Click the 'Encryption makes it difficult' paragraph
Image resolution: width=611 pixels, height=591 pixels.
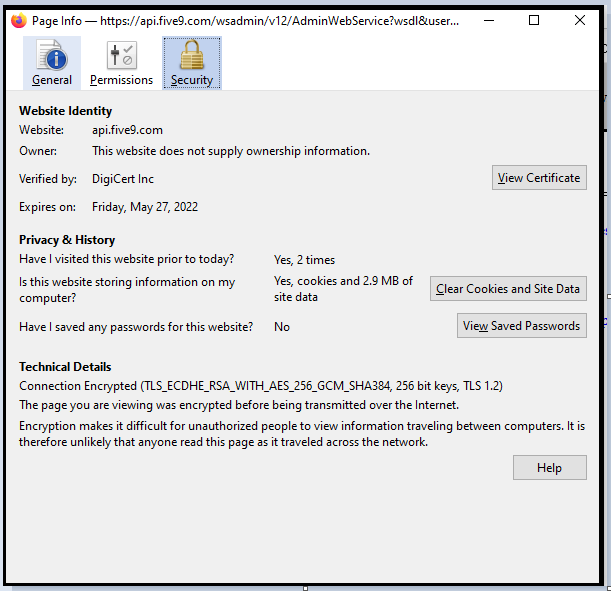(302, 434)
